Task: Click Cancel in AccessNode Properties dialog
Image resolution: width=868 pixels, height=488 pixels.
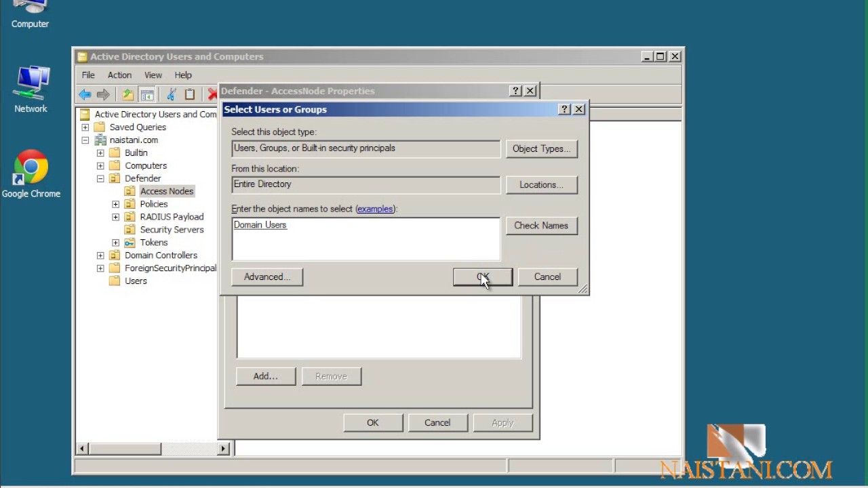Action: (x=437, y=423)
